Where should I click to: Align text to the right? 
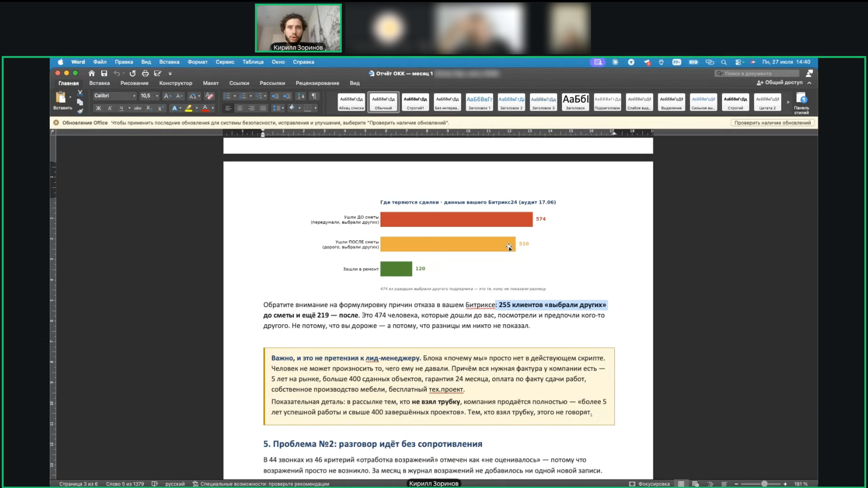[x=251, y=108]
